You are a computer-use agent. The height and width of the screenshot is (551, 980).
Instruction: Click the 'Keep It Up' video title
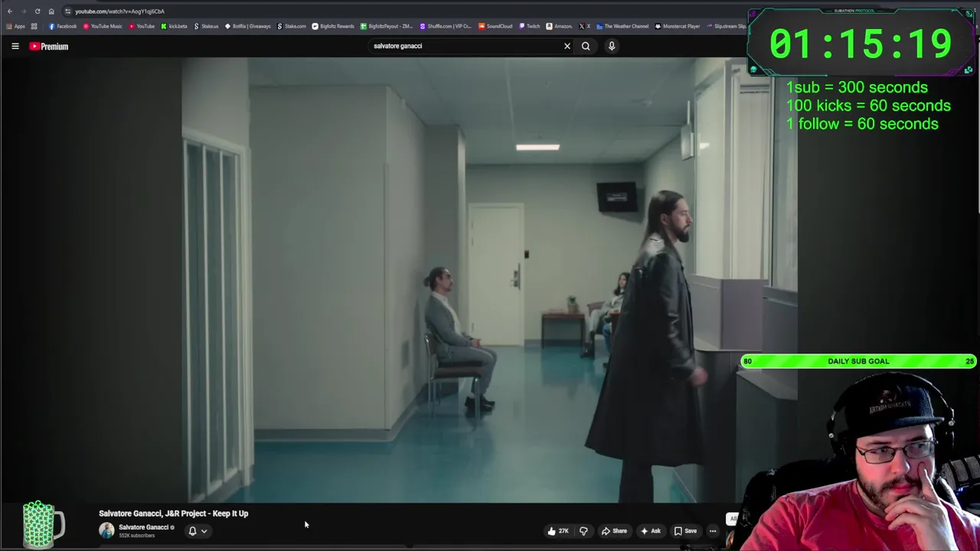[x=174, y=514]
